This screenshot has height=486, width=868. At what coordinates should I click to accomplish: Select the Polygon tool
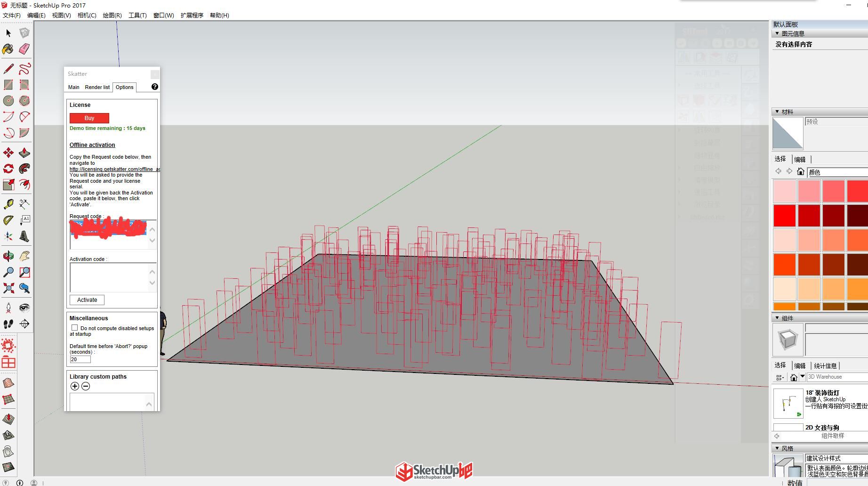[24, 101]
